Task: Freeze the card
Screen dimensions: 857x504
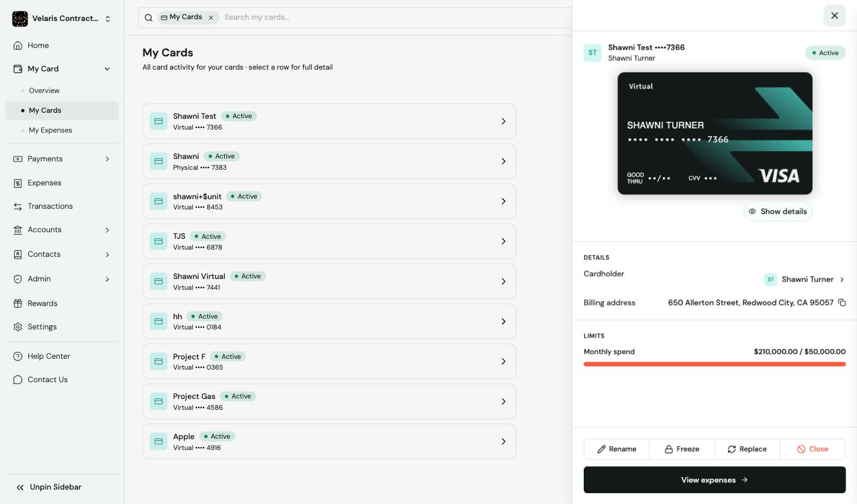Action: coord(682,449)
